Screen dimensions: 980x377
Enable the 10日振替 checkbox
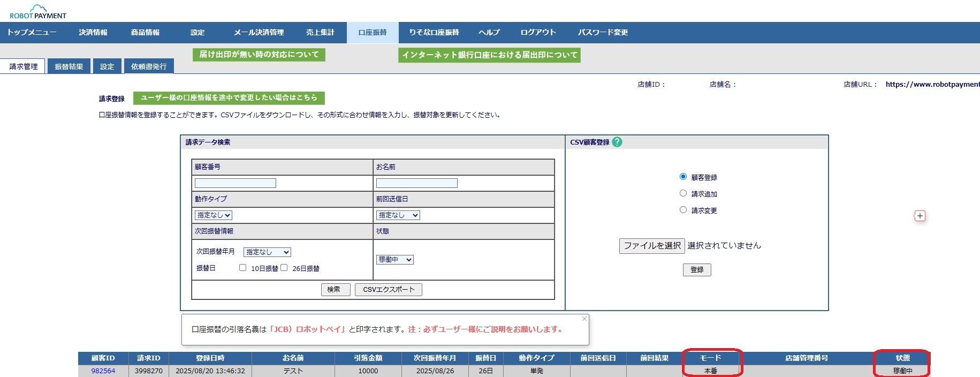pos(242,268)
